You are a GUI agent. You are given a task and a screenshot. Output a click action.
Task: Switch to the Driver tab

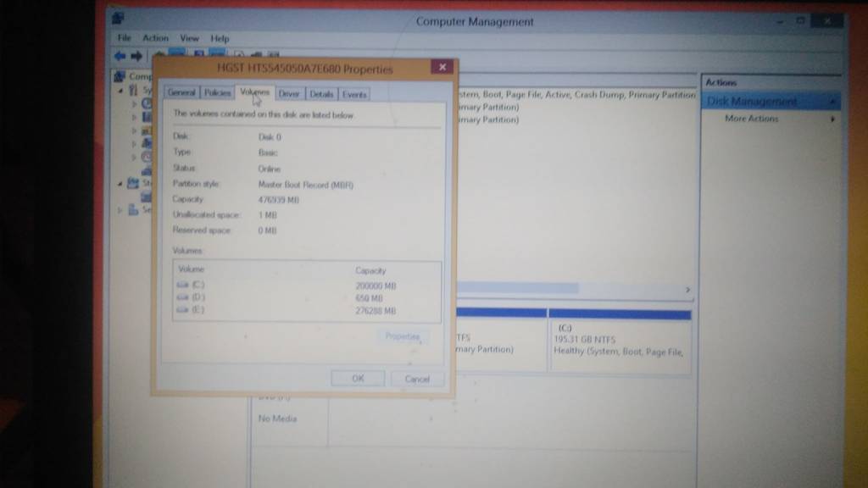pos(289,94)
